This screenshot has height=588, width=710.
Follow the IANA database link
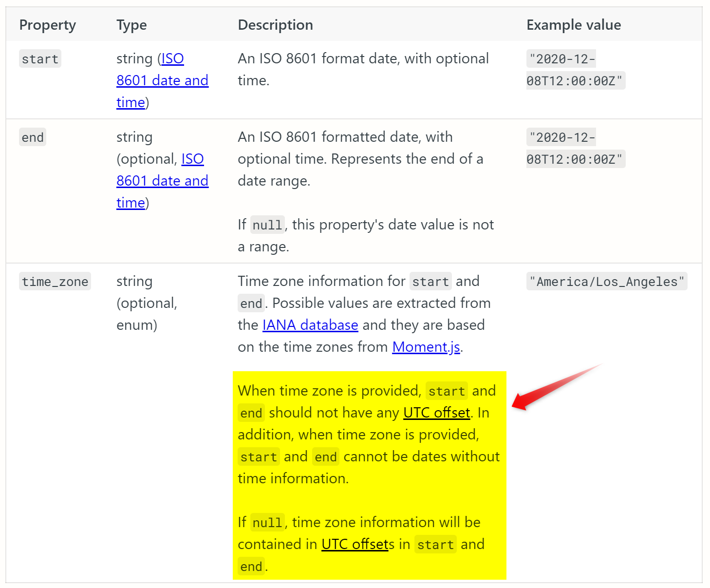pos(310,325)
